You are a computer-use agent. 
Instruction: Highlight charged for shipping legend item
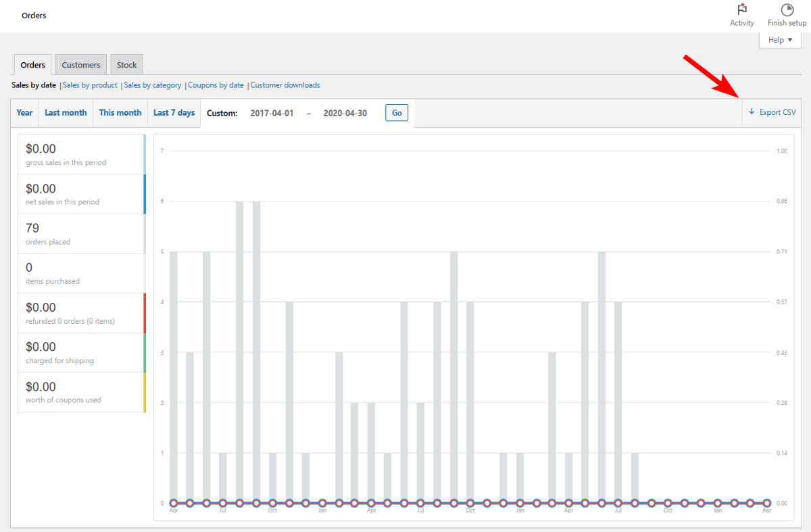coord(82,352)
